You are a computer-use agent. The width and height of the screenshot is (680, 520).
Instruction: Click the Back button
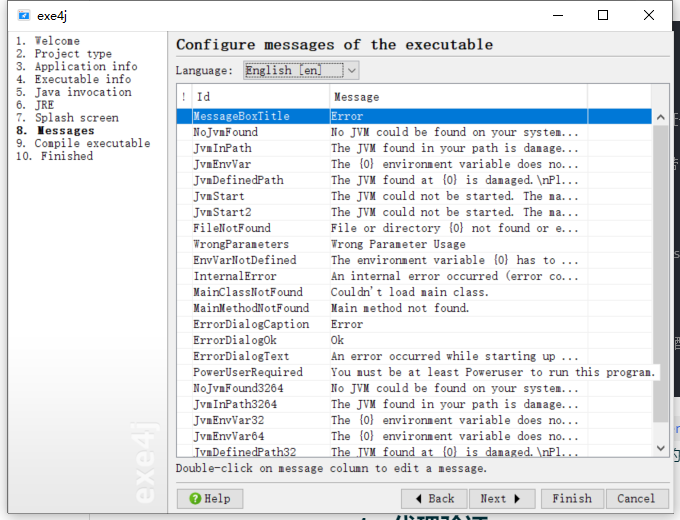point(433,498)
